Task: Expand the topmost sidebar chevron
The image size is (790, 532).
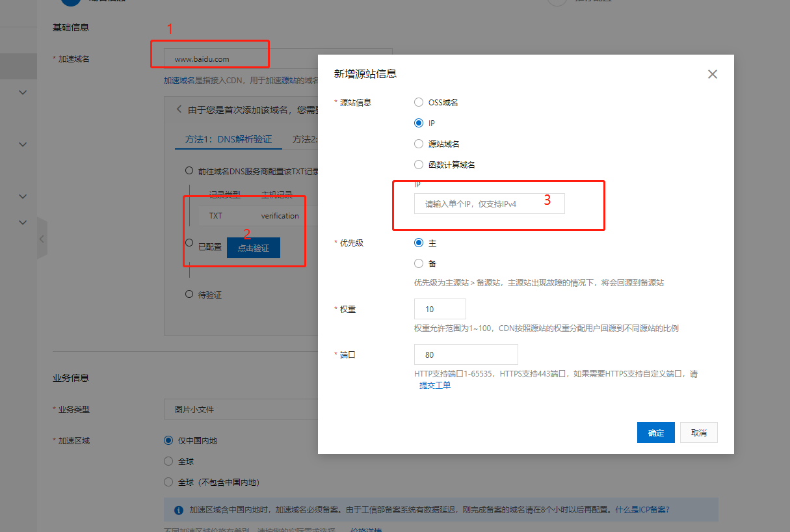Action: point(23,92)
